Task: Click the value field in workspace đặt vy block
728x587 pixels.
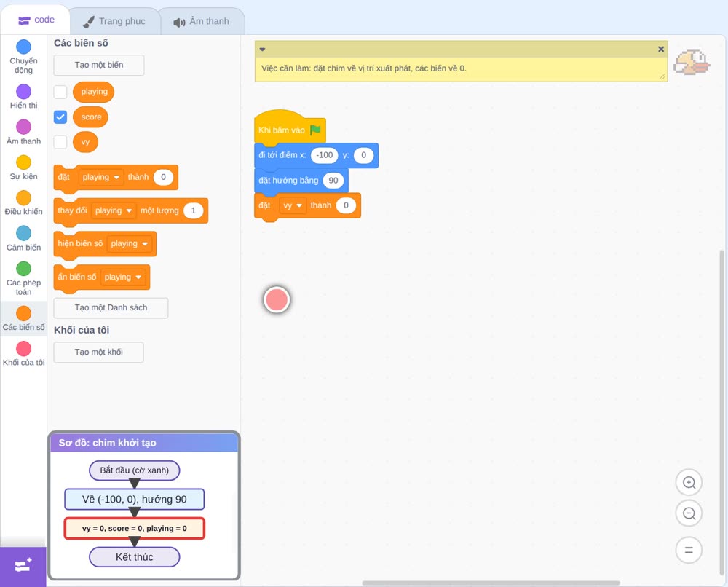Action: 346,205
